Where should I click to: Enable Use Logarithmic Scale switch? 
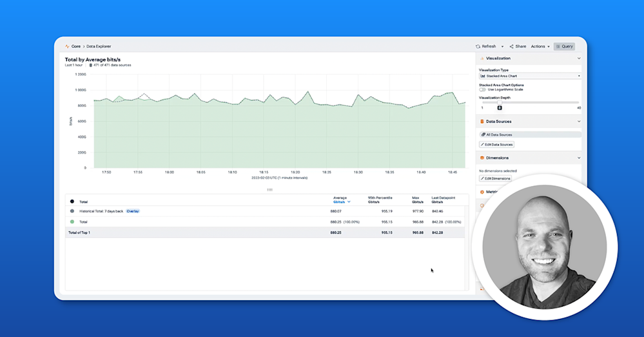tap(482, 89)
